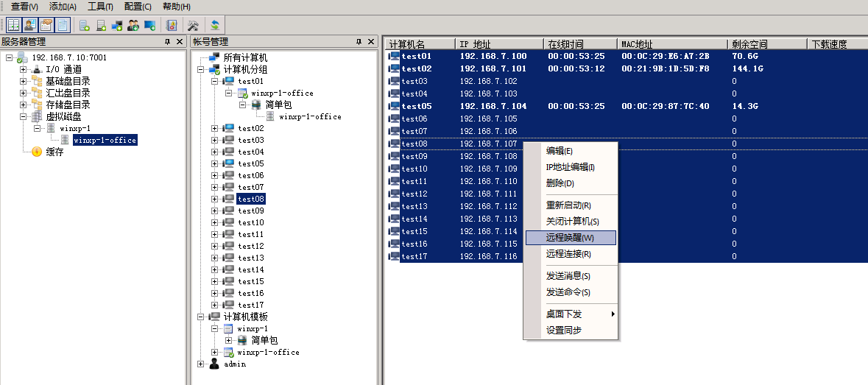Screen dimensions: 868x385
Task: Expand the 汇出盘目录 folder
Action: point(24,93)
